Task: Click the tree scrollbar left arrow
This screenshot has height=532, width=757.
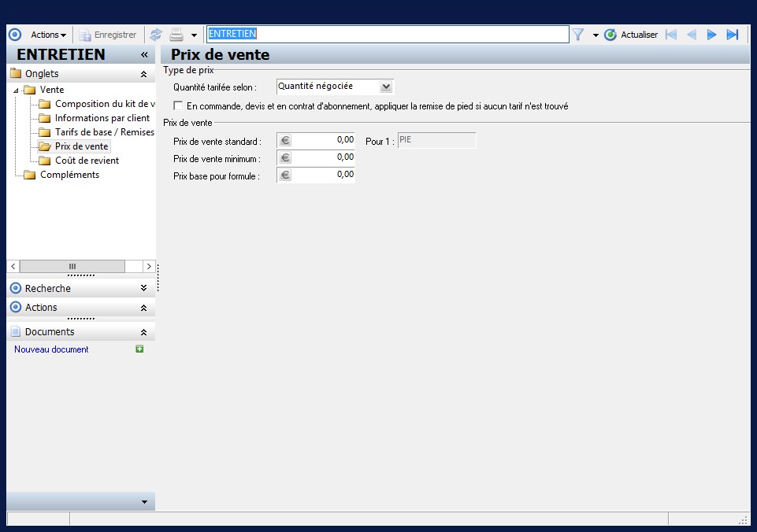Action: [x=13, y=266]
